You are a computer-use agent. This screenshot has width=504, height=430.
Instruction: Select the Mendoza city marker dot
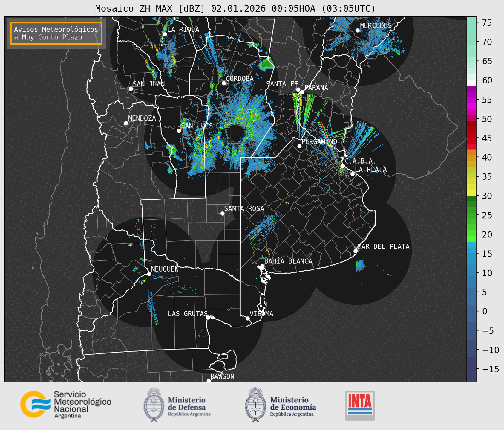click(x=126, y=123)
